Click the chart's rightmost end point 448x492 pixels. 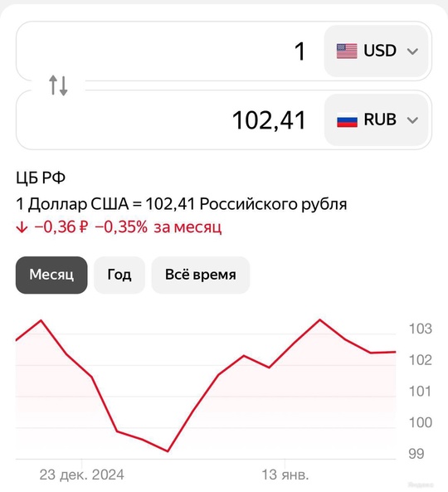[x=395, y=352]
